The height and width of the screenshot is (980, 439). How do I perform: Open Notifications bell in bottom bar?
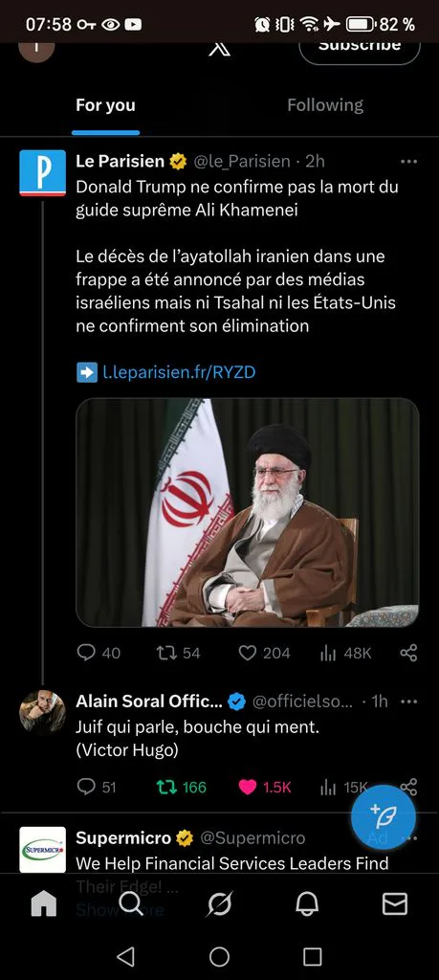point(307,903)
